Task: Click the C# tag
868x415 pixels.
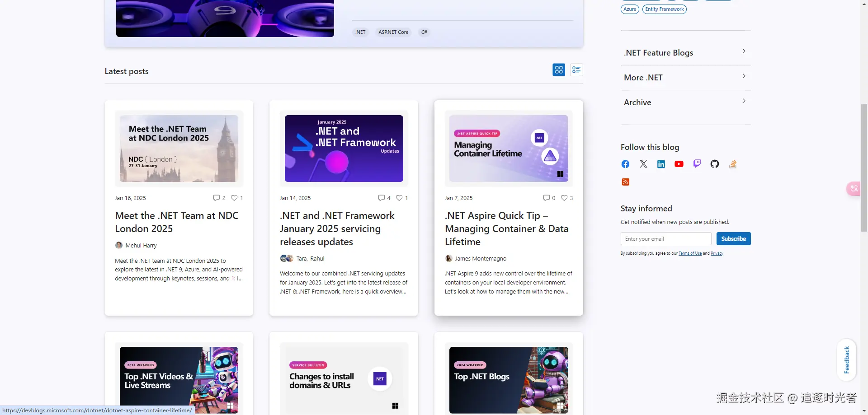Action: (424, 32)
